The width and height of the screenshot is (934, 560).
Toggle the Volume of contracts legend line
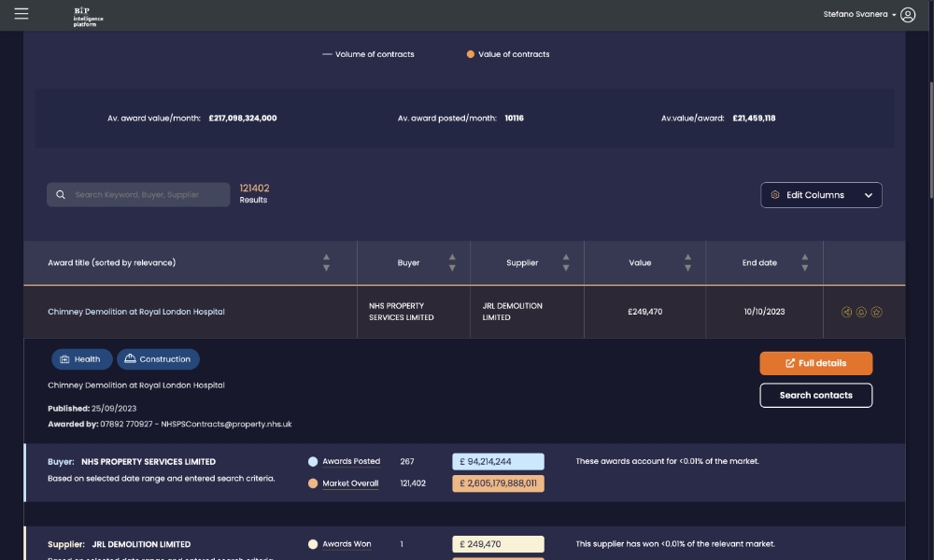coord(368,54)
